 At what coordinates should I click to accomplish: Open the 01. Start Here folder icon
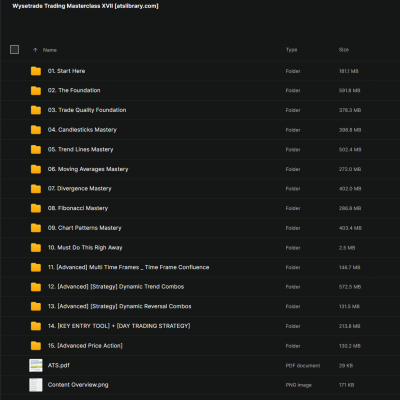[36, 71]
